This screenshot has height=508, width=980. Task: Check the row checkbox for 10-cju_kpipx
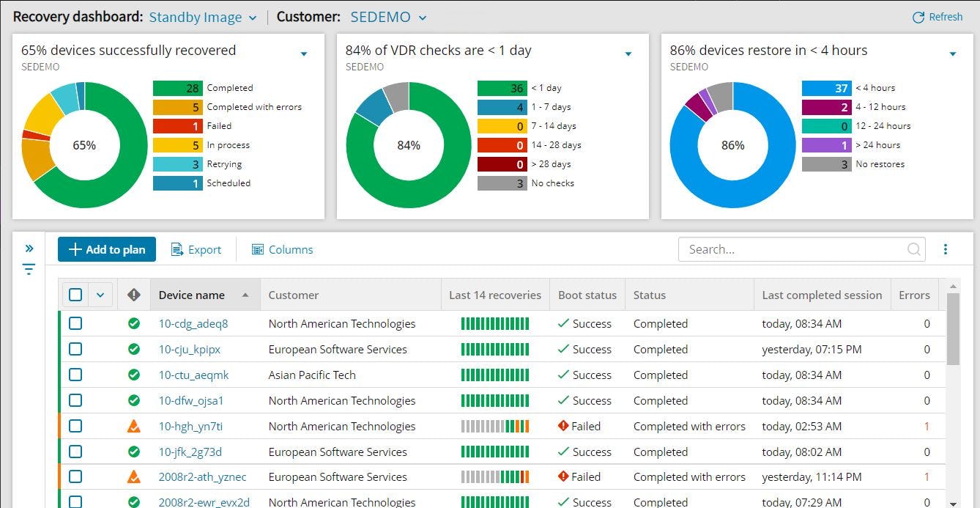[x=75, y=349]
